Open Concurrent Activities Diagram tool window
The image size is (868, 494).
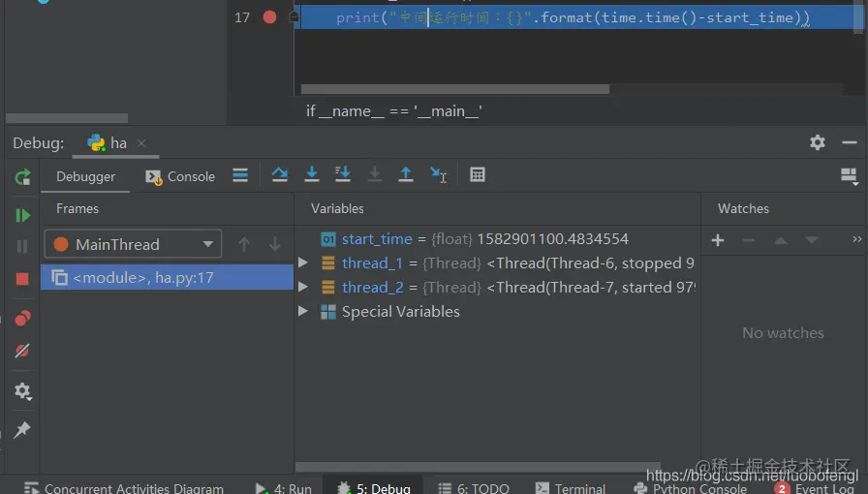coord(124,488)
